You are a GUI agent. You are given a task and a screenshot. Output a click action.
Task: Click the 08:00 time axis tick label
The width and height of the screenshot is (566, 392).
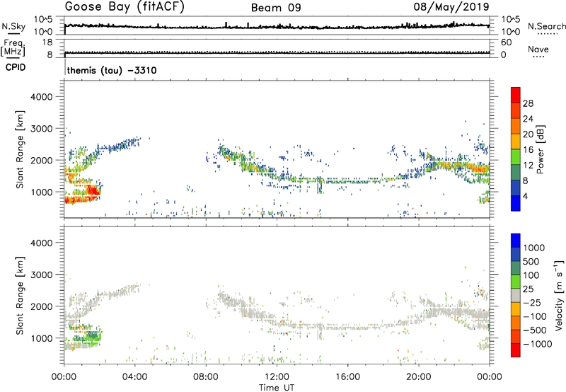point(206,377)
